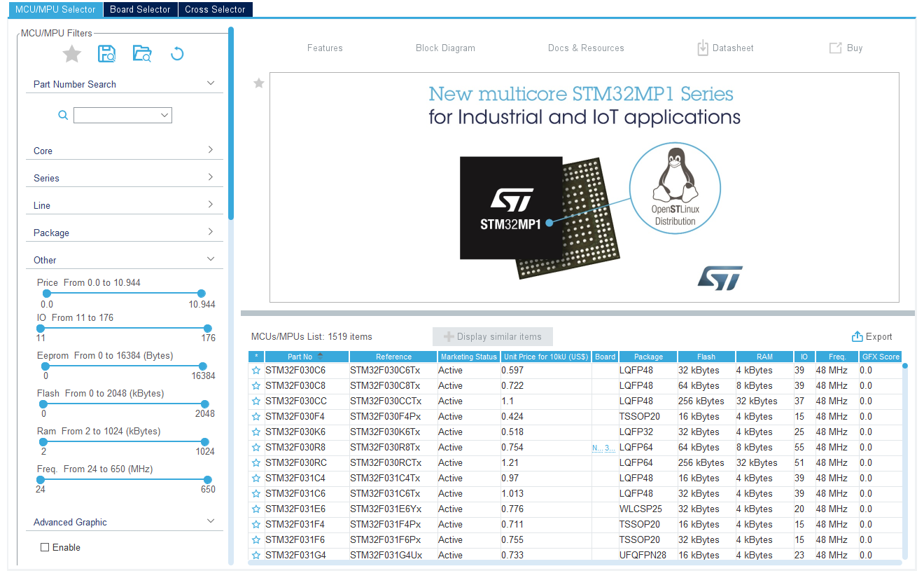The height and width of the screenshot is (578, 924).
Task: Collapse the Advanced Graphic section
Action: click(x=211, y=521)
